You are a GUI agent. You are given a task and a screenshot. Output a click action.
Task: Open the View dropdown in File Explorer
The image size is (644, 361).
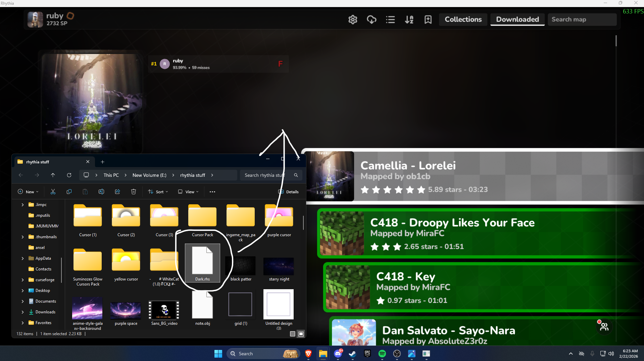click(x=188, y=192)
